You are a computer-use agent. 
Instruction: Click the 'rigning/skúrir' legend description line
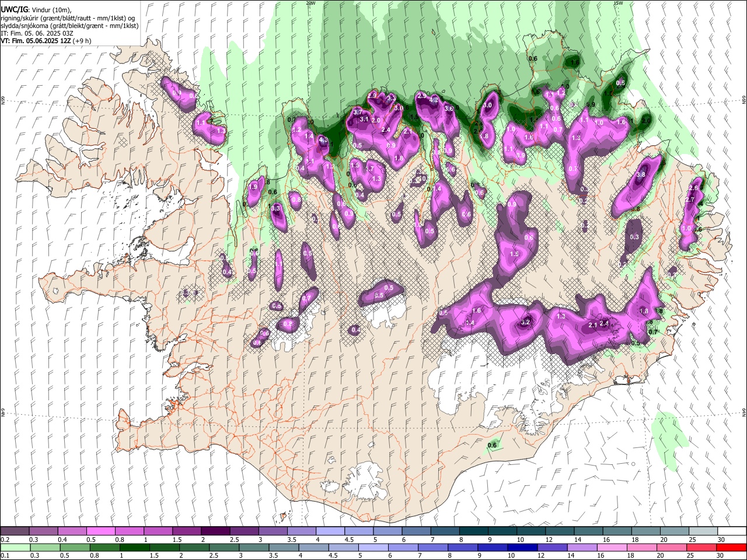pyautogui.click(x=69, y=18)
